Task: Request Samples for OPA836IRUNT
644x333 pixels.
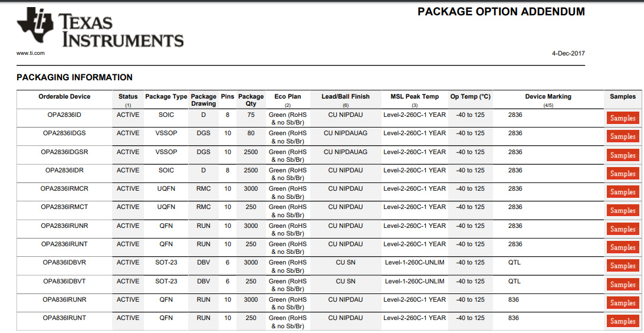Action: [x=623, y=321]
